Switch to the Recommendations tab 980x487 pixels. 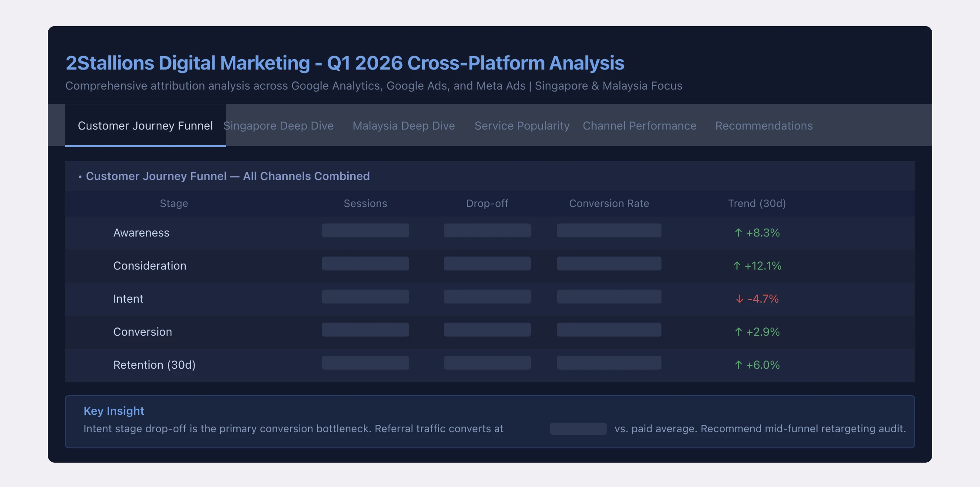pos(764,126)
